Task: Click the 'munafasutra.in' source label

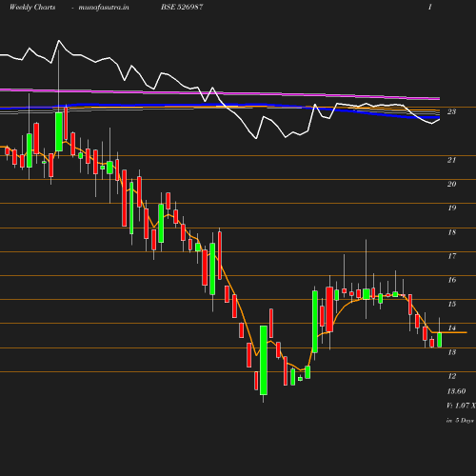Action: pos(104,8)
